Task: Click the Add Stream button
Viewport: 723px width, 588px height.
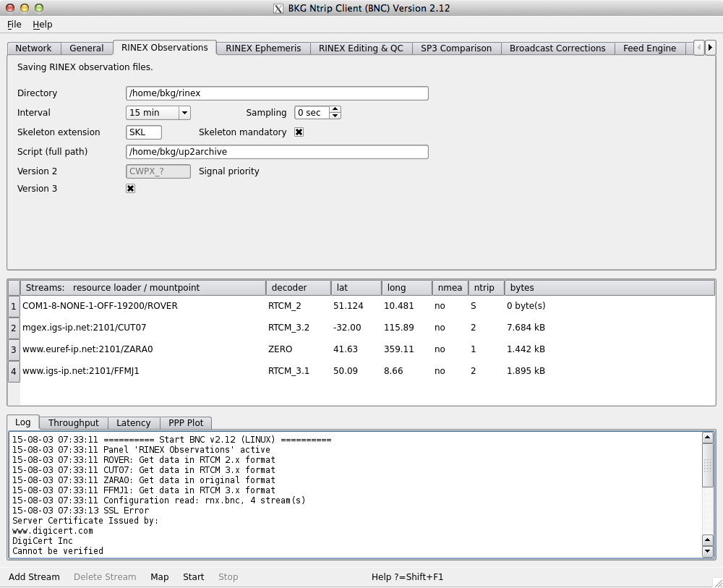Action: point(34,577)
